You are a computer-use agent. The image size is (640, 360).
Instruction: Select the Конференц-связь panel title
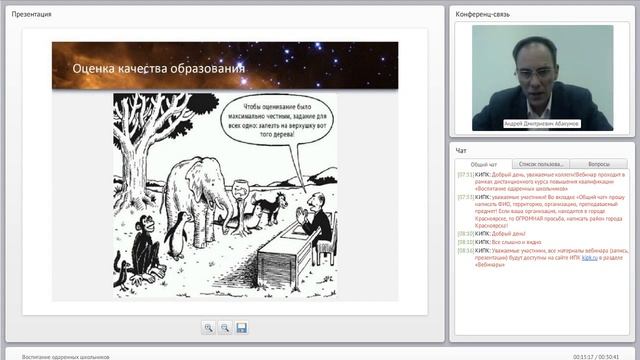tap(482, 14)
